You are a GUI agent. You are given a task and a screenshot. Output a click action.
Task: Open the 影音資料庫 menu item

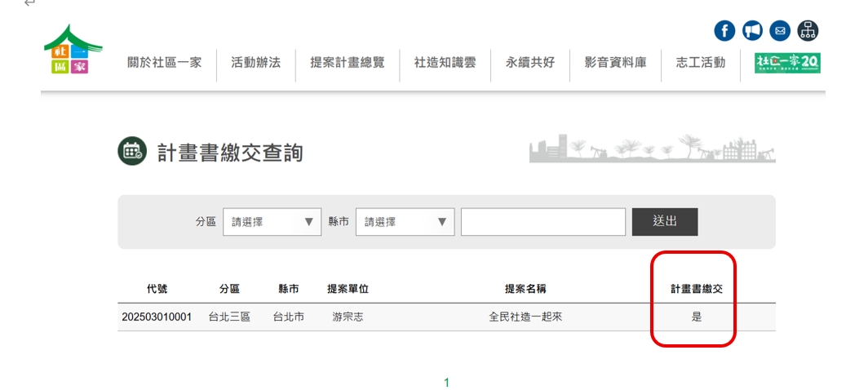coord(615,63)
